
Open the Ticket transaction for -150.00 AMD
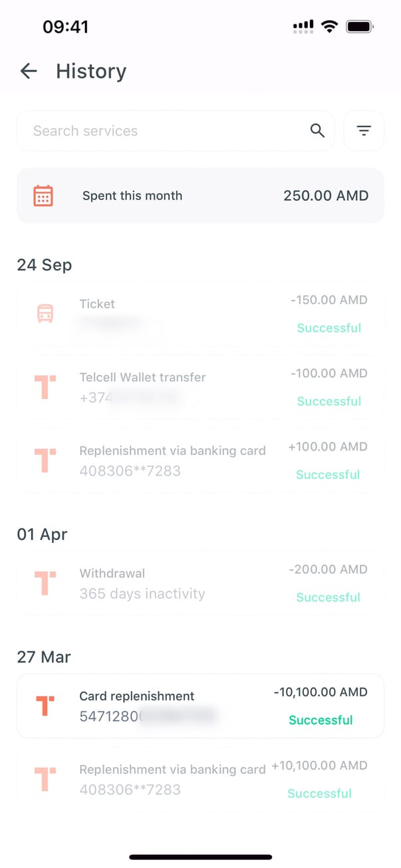pyautogui.click(x=200, y=314)
